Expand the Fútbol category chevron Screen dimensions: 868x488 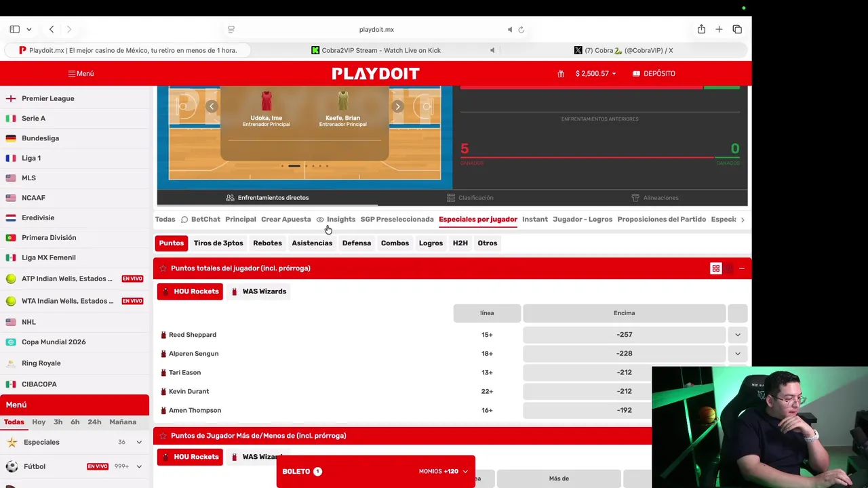point(139,466)
